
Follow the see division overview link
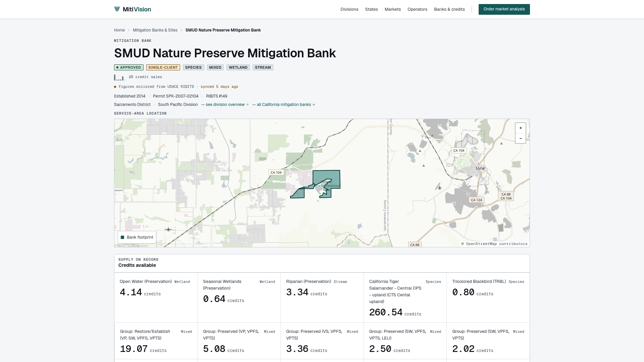(225, 105)
